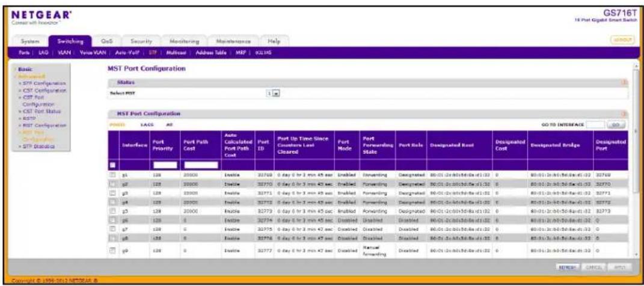644x286 pixels.
Task: Tick the checkbox for port g6
Action: tap(113, 220)
